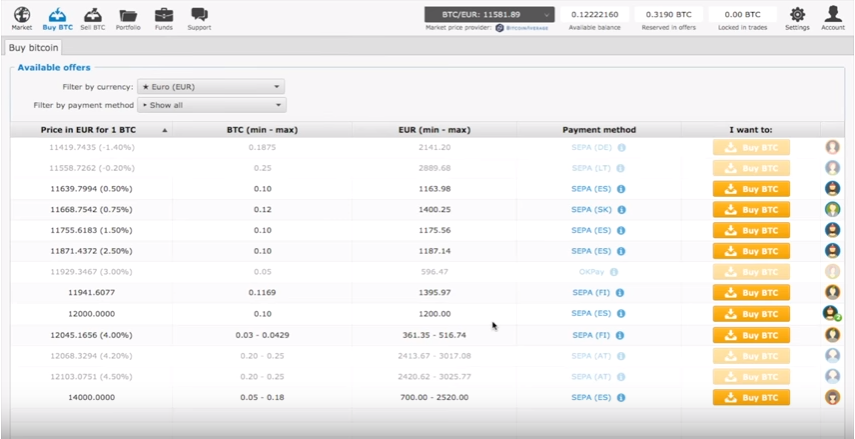Select the 2420.62 - 3025.77 EUR cell

click(435, 377)
